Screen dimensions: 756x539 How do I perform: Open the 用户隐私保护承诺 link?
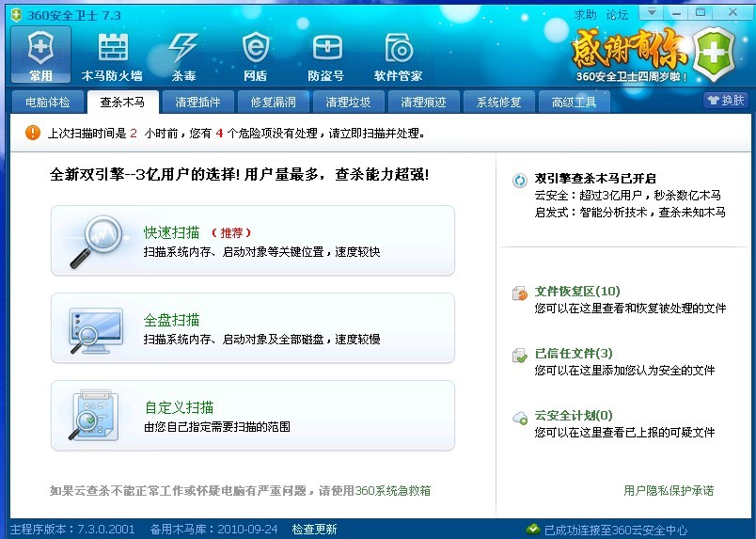[x=669, y=490]
